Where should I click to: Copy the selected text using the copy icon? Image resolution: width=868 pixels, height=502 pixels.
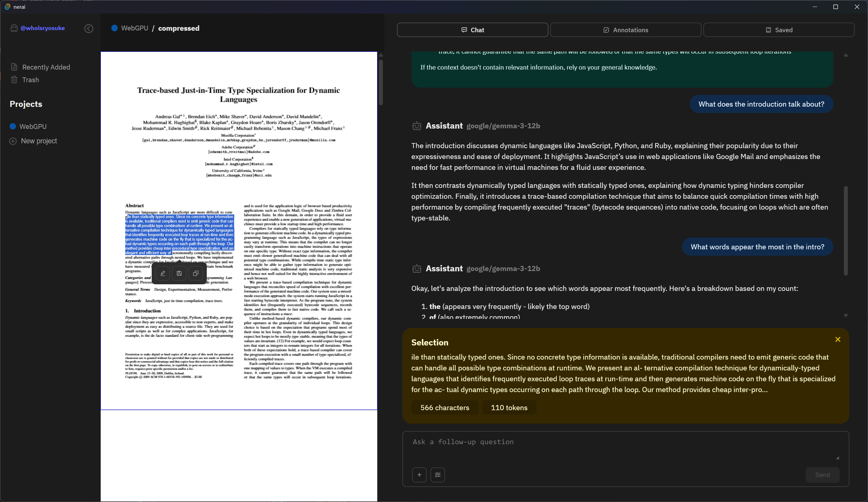point(196,273)
